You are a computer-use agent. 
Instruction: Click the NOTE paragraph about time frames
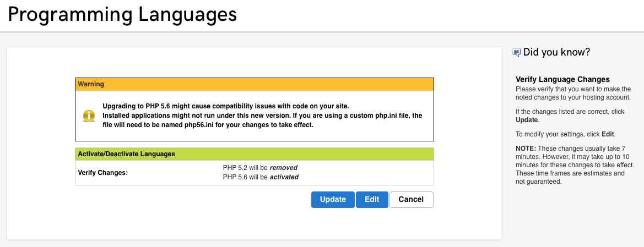coord(573,165)
